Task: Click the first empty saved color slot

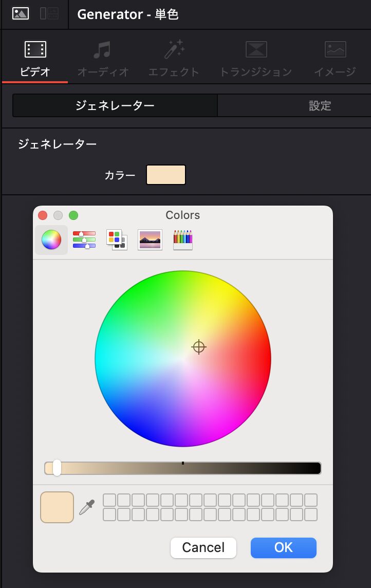Action: coord(109,500)
